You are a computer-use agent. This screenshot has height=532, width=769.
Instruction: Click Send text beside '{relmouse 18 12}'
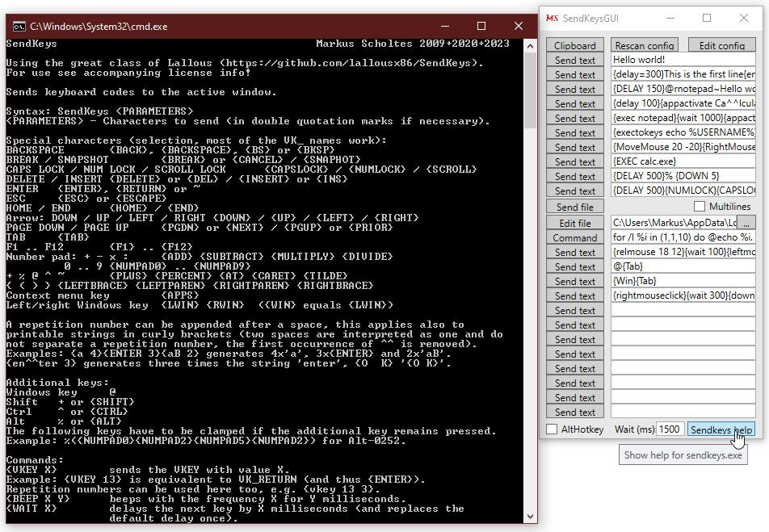click(x=575, y=252)
